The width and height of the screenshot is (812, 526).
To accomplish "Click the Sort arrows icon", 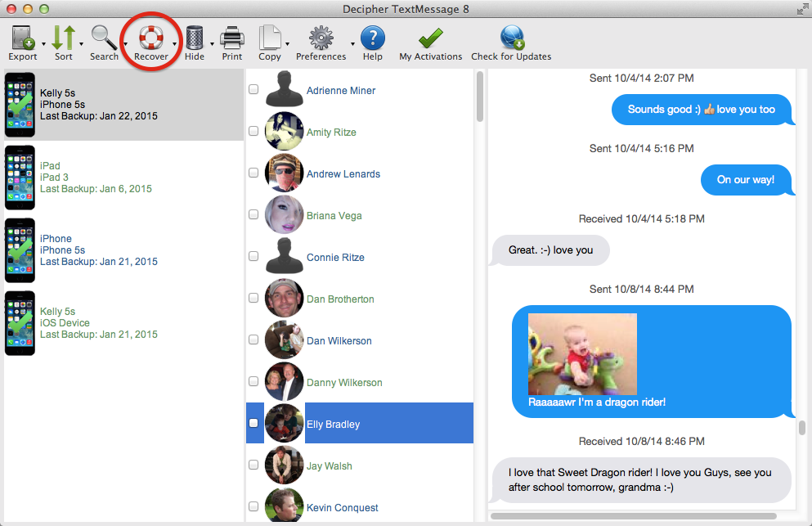I will [x=65, y=38].
